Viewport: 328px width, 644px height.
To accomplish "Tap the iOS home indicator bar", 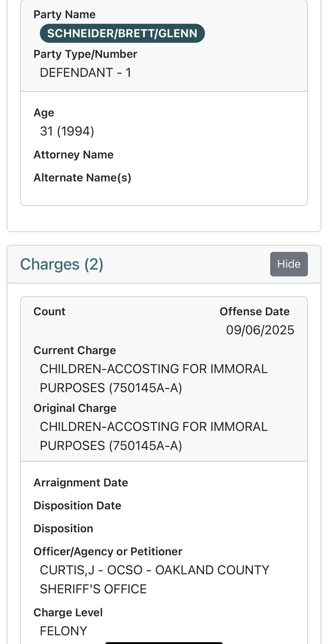I will [x=164, y=643].
